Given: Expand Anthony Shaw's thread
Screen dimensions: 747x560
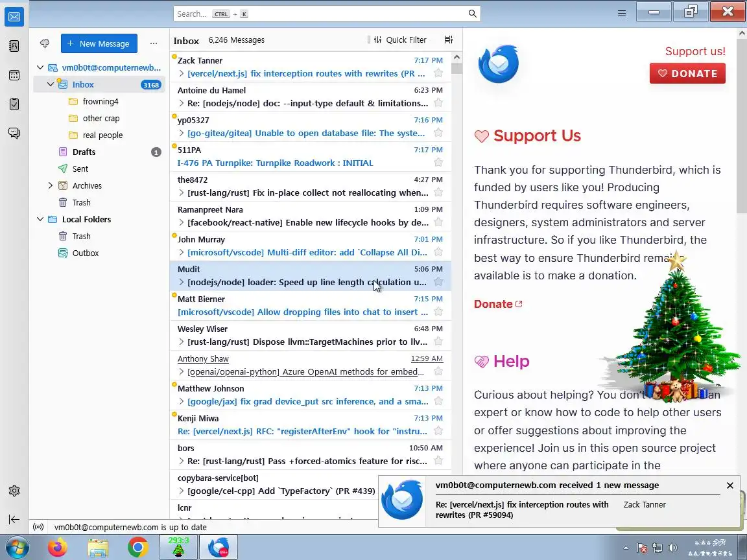Looking at the screenshot, I should 181,371.
